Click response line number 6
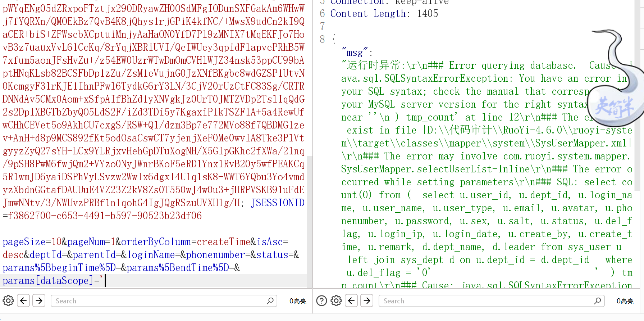 (322, 14)
